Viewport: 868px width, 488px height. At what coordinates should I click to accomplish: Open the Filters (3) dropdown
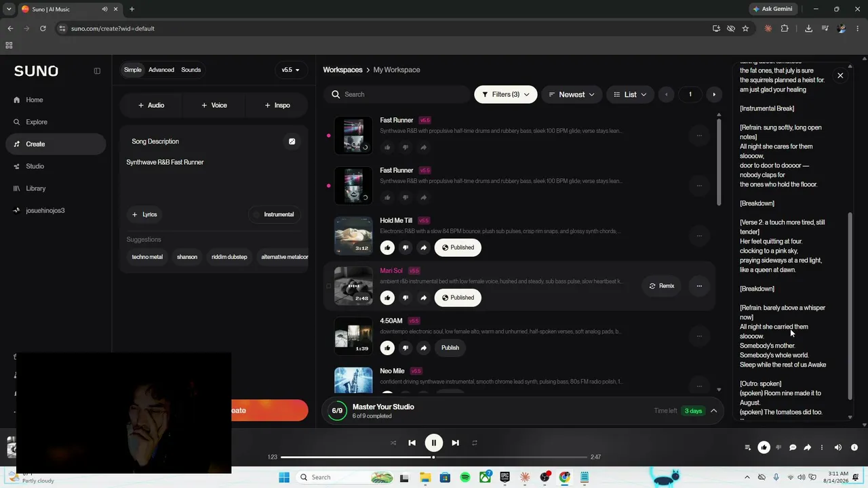click(x=506, y=94)
